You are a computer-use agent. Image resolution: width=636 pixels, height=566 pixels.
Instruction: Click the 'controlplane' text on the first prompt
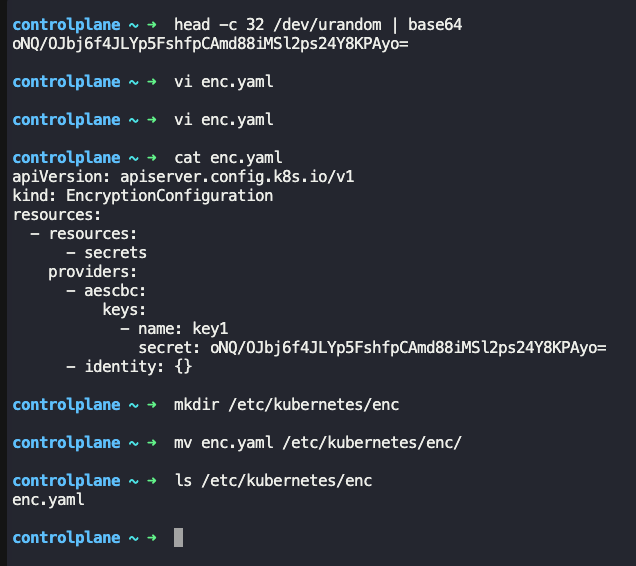67,25
